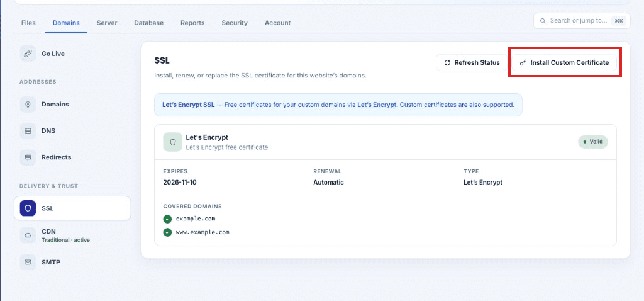This screenshot has width=644, height=301.
Task: Click the DNS server icon
Action: coord(28,131)
